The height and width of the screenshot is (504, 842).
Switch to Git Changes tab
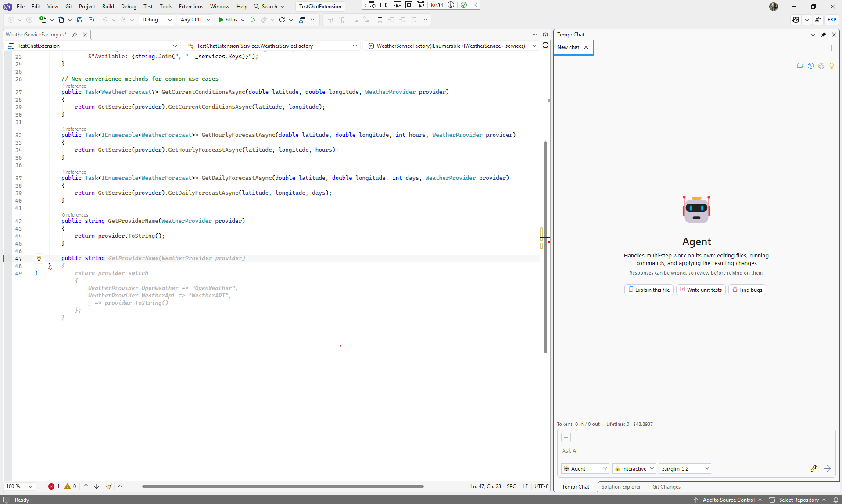click(666, 487)
